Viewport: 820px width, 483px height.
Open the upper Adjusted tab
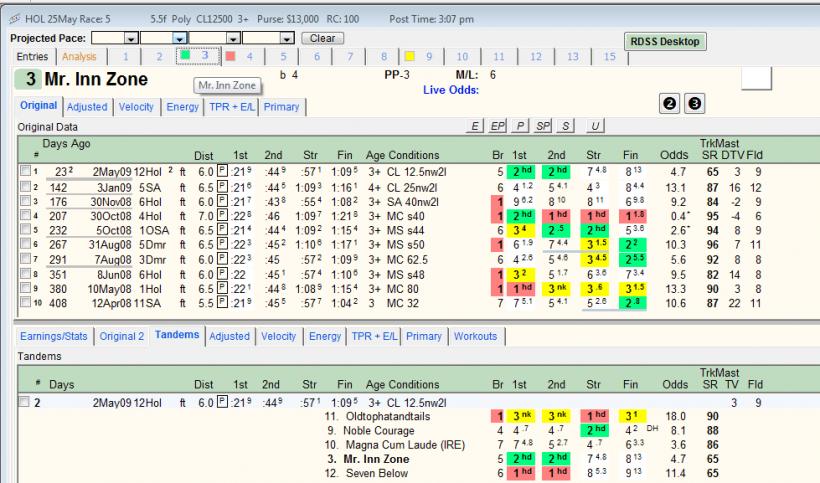(x=87, y=107)
